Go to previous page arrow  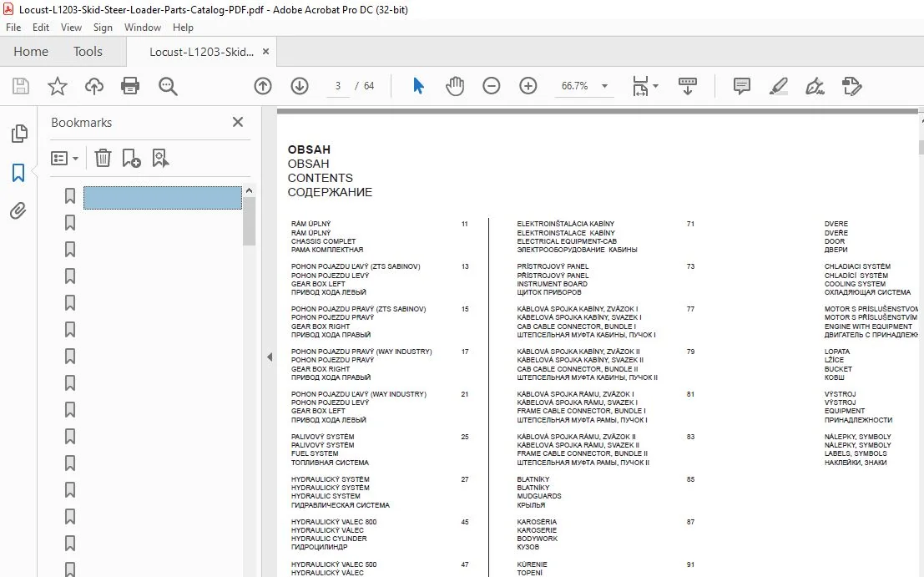pyautogui.click(x=263, y=86)
